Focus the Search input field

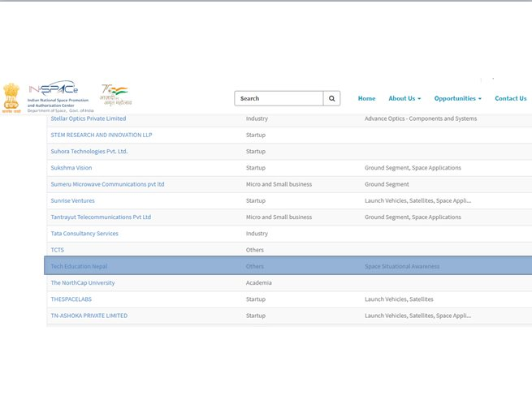coord(279,98)
